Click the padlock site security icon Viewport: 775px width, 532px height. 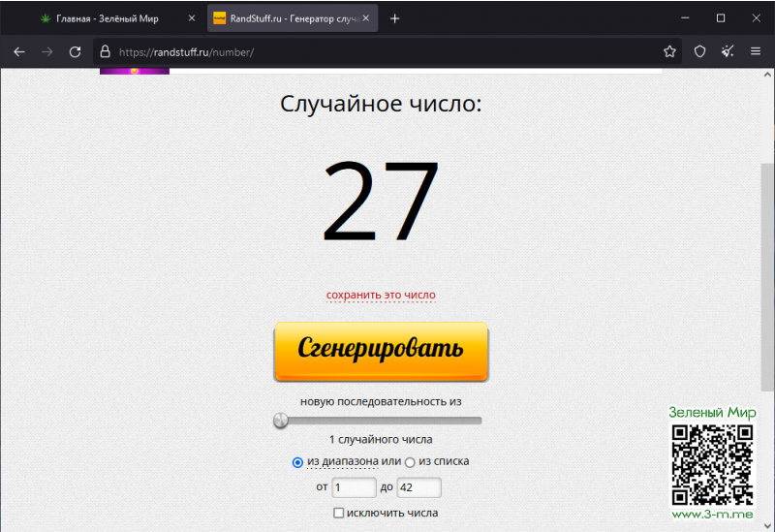(x=106, y=51)
